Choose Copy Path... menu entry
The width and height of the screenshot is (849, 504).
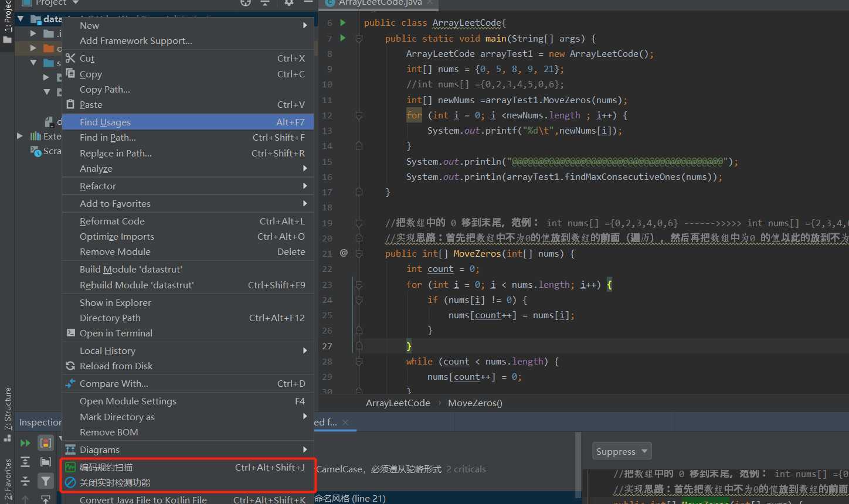(188, 89)
